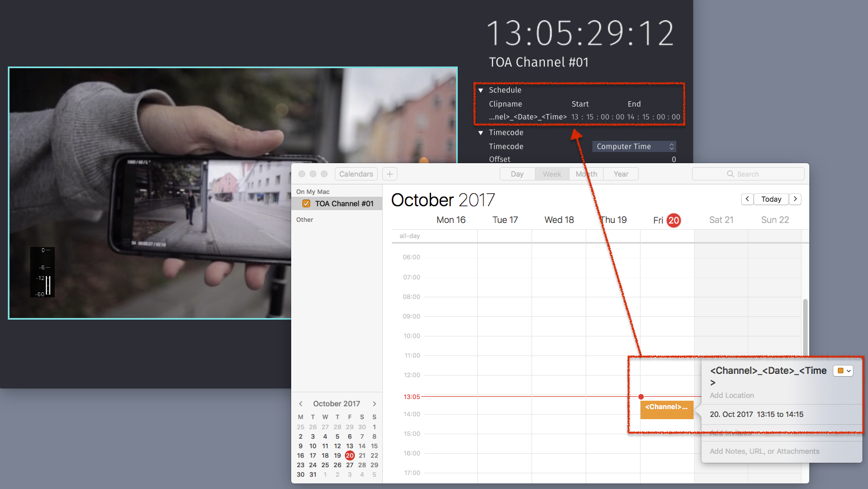Select the scheduled clip row in Schedule
868x489 pixels.
(x=584, y=117)
